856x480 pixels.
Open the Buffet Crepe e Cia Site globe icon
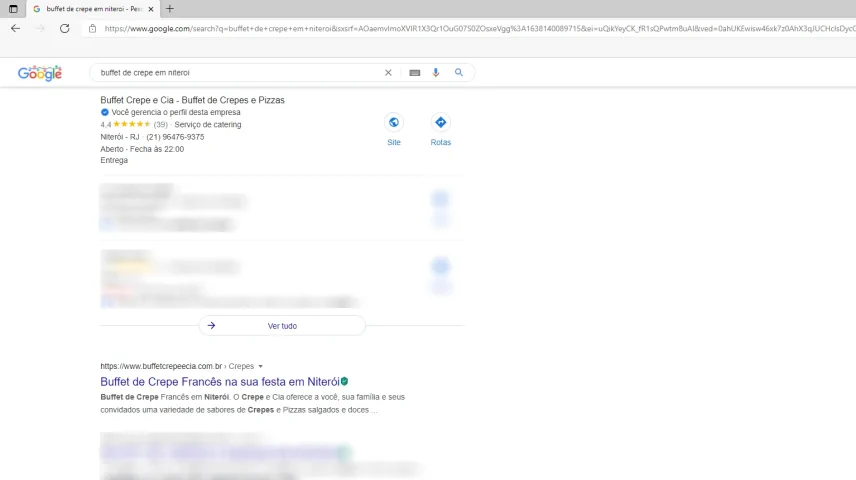coord(394,123)
